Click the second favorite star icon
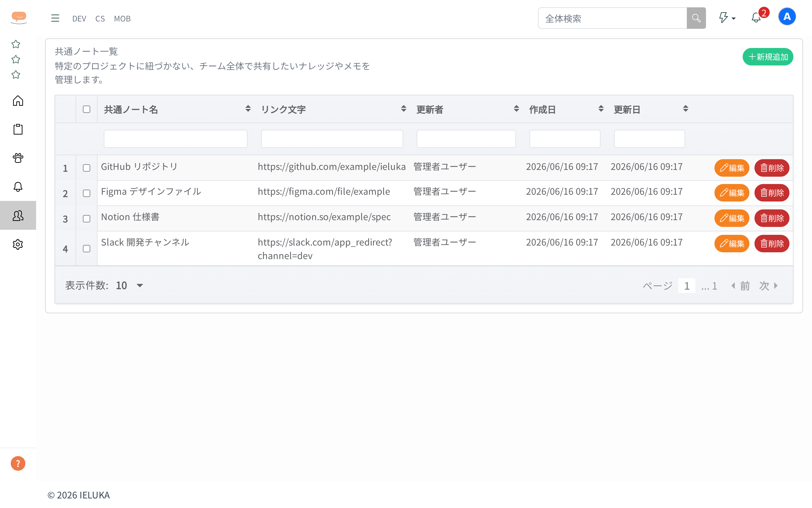The image size is (812, 508). [x=16, y=60]
